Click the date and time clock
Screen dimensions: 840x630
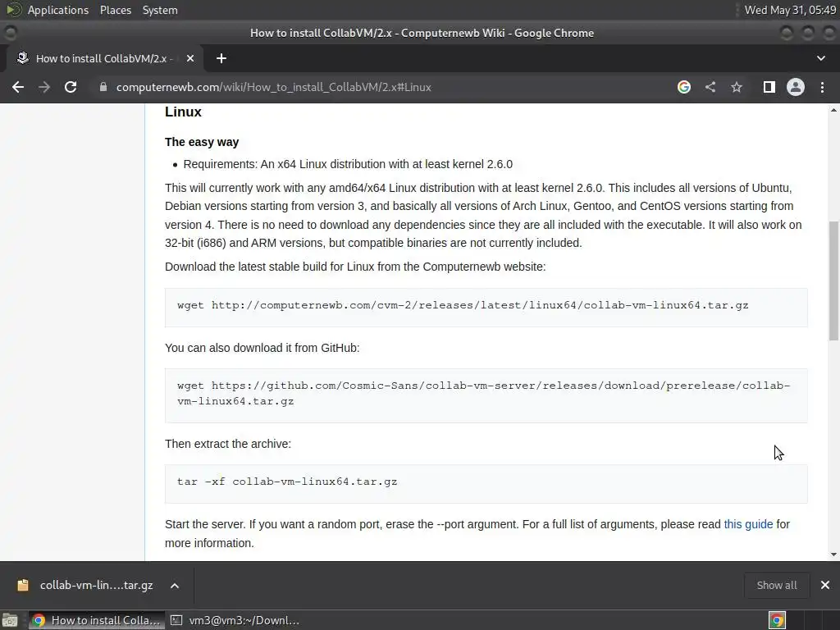pyautogui.click(x=790, y=10)
